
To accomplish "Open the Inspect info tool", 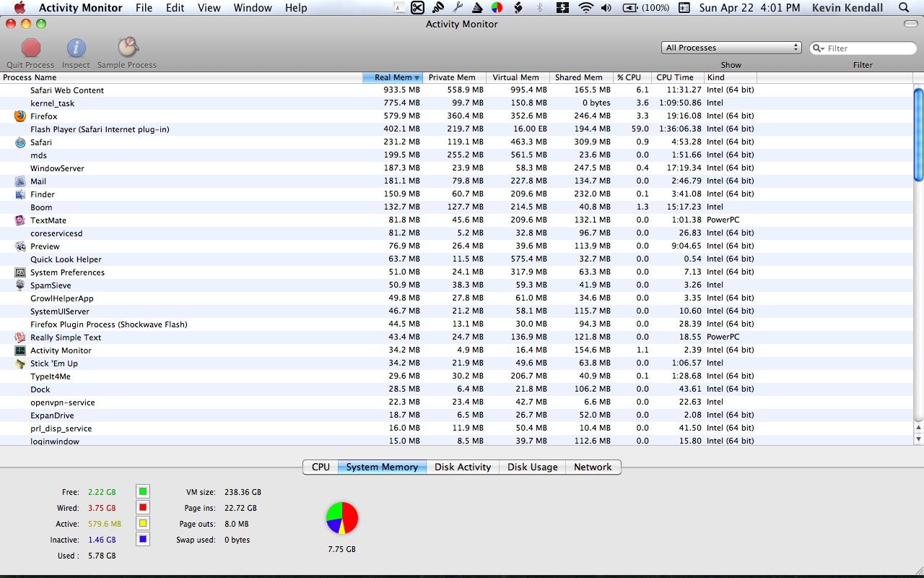I will pos(76,48).
